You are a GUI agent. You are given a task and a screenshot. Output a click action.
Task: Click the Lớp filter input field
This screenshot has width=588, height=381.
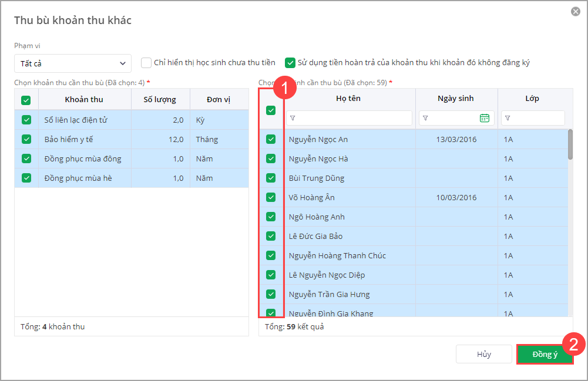click(537, 118)
